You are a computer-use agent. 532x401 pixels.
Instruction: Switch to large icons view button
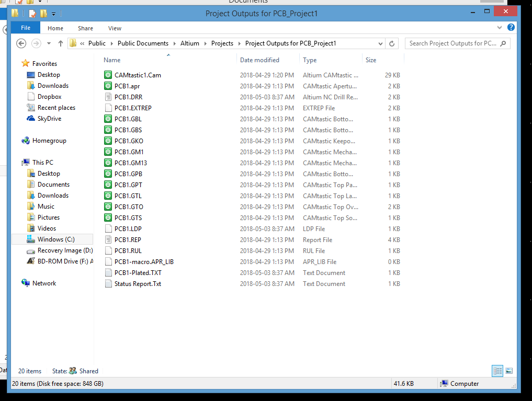[x=509, y=371]
